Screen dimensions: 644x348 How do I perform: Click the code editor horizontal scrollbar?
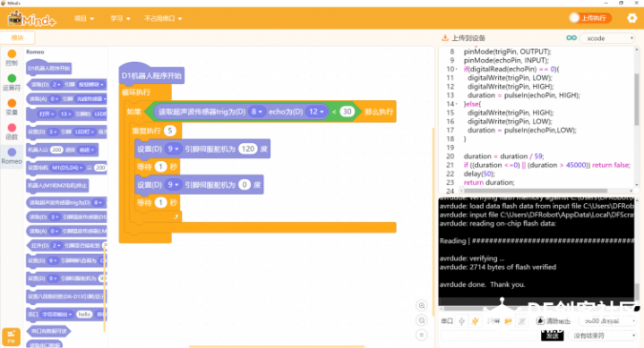(535, 191)
